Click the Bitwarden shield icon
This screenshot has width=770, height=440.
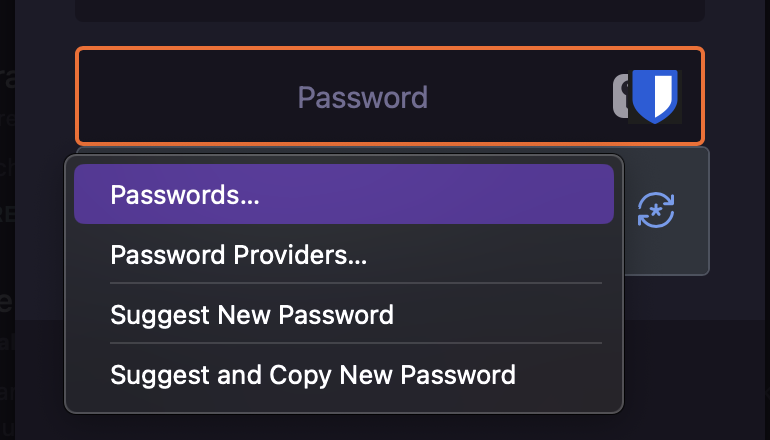657,96
